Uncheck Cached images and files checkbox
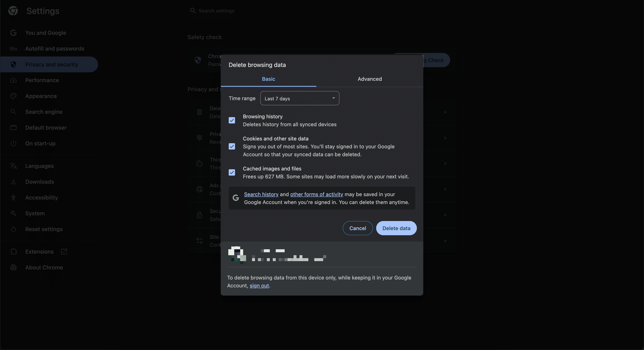 tap(232, 172)
